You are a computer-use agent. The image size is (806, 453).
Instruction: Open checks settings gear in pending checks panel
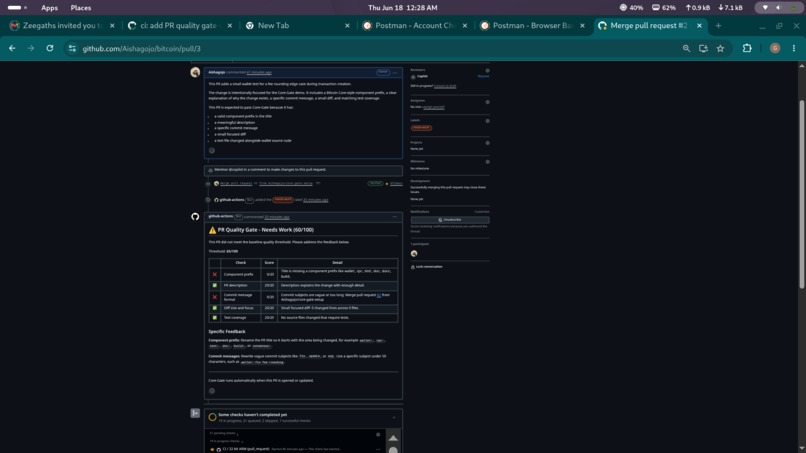pyautogui.click(x=378, y=434)
